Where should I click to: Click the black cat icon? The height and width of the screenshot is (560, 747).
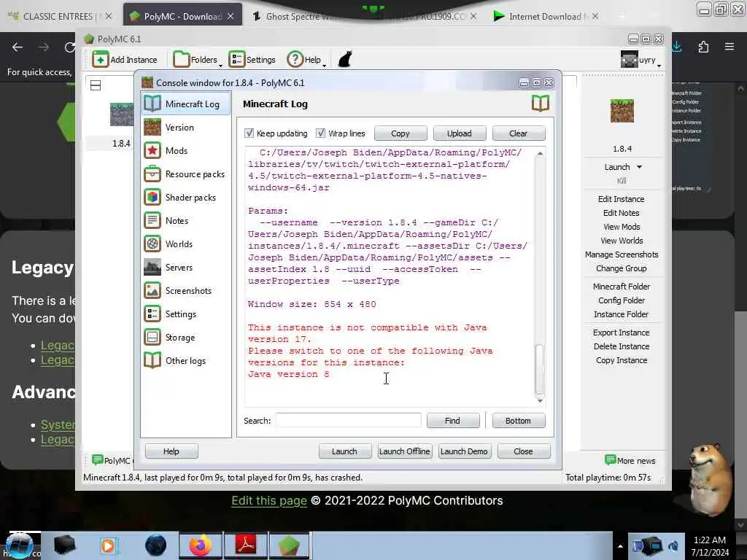[x=344, y=60]
